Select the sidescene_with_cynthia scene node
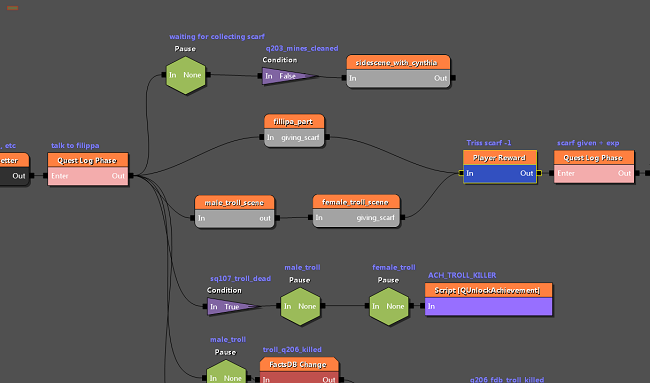650x383 pixels. pos(398,71)
